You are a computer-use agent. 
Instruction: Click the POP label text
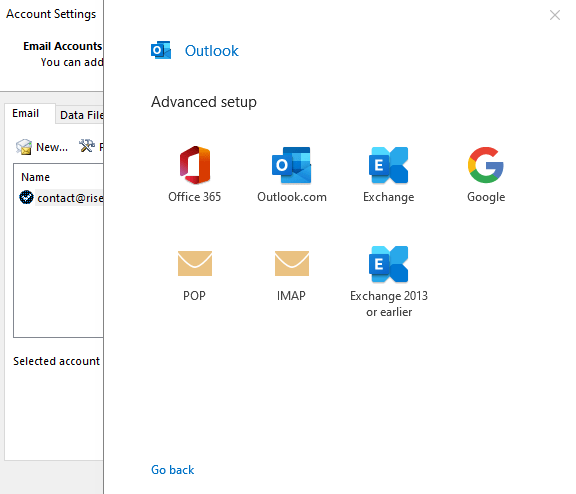194,296
